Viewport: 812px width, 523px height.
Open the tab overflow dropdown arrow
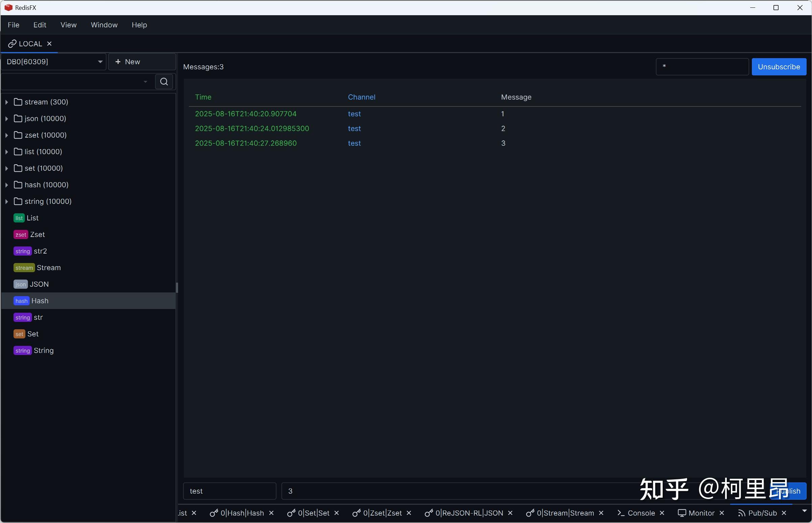pos(804,511)
